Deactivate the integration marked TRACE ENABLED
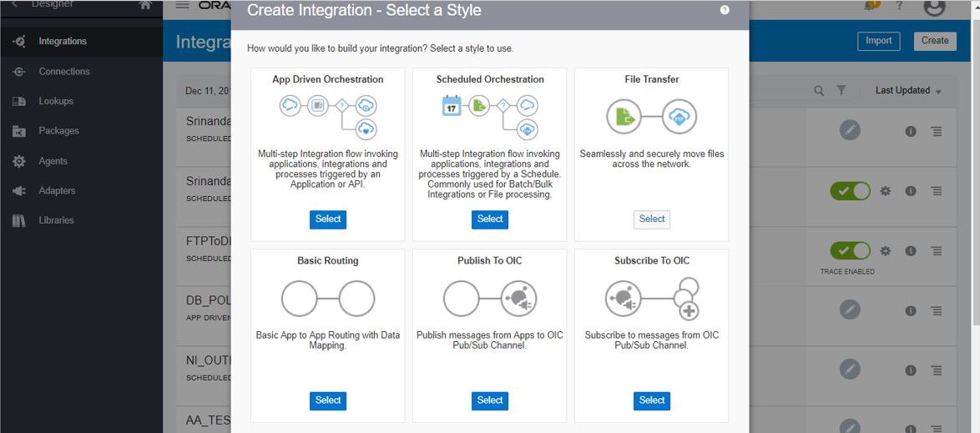980x433 pixels. click(850, 251)
